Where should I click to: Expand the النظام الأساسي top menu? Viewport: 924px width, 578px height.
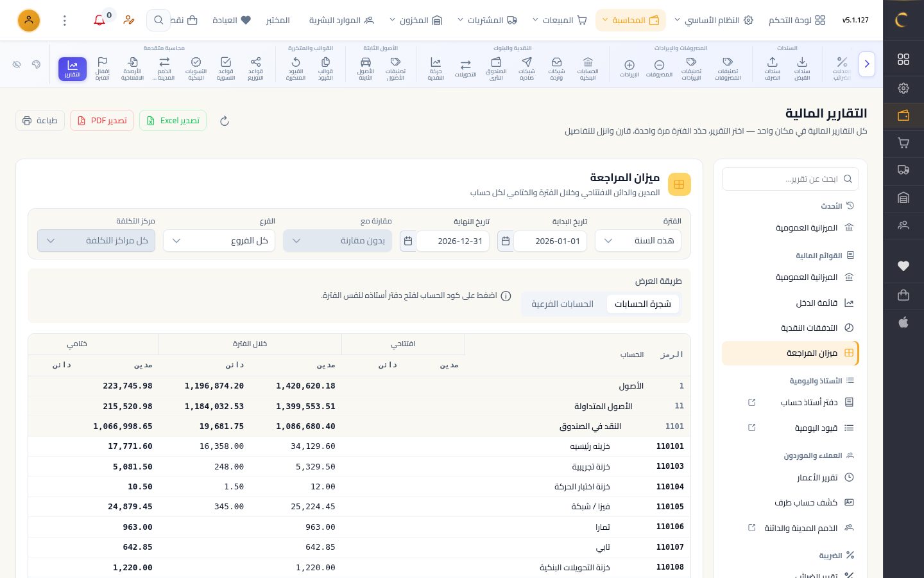point(713,21)
